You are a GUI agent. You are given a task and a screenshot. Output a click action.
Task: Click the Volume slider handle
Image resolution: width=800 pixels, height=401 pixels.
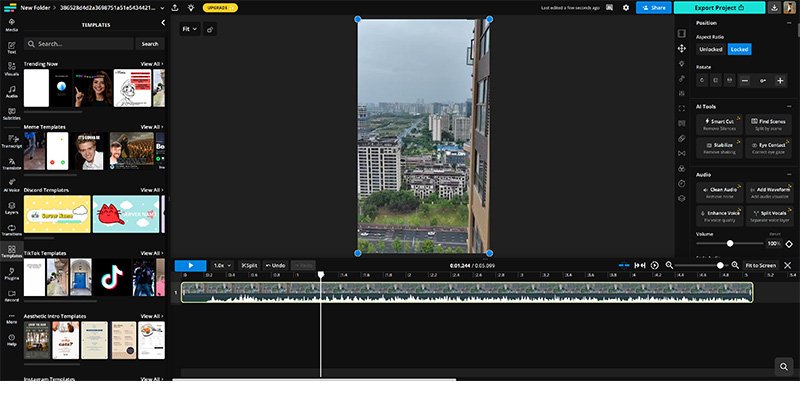[730, 243]
